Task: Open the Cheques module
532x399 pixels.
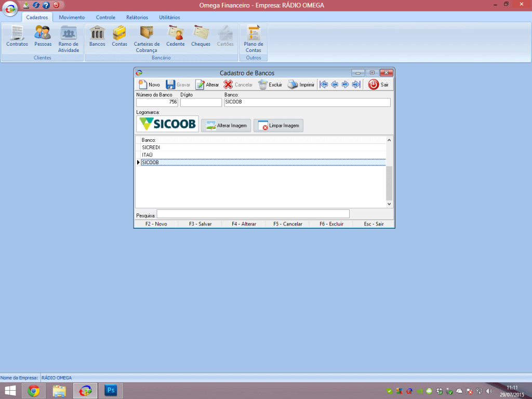Action: (x=201, y=36)
